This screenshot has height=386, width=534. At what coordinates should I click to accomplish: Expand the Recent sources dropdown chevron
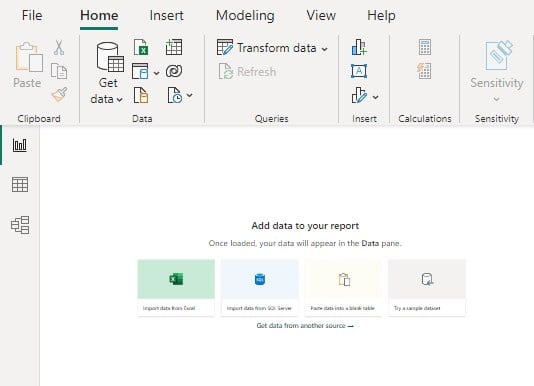189,95
